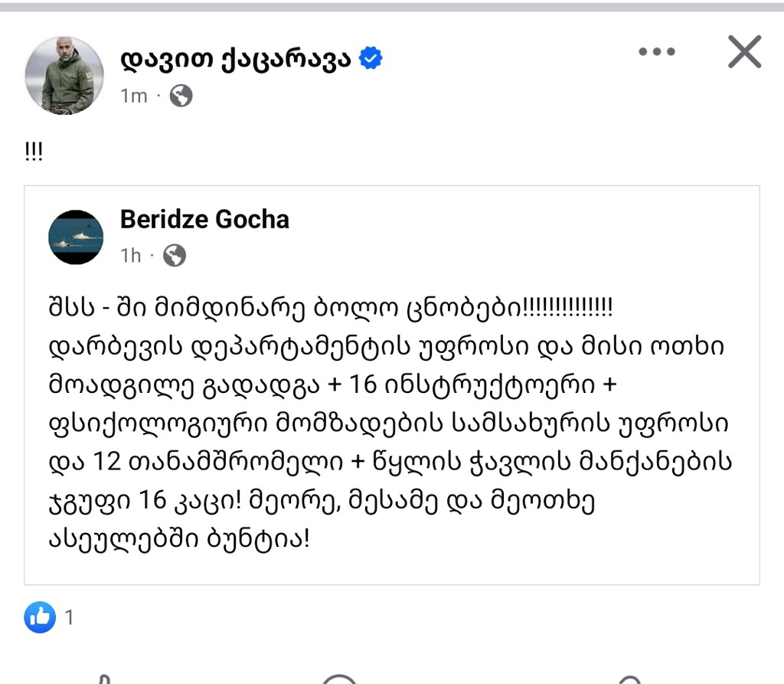
Task: Click the 1h shared post timestamp
Action: tap(131, 256)
